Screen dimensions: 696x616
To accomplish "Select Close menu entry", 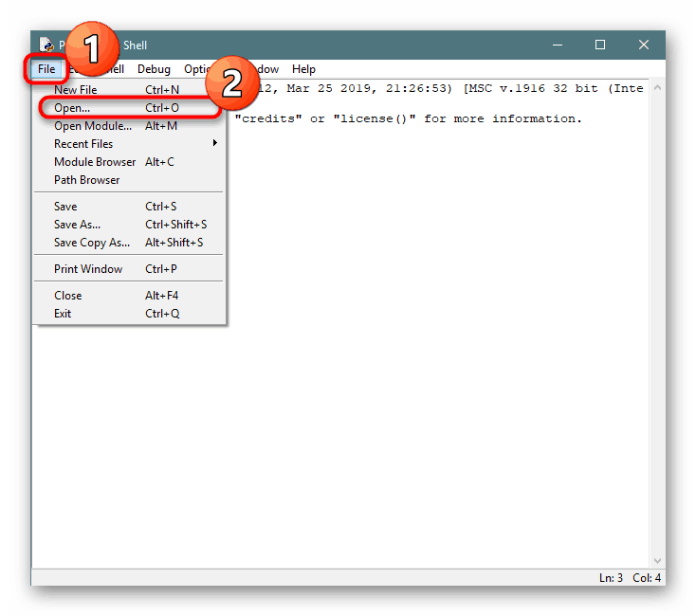I will [x=130, y=296].
